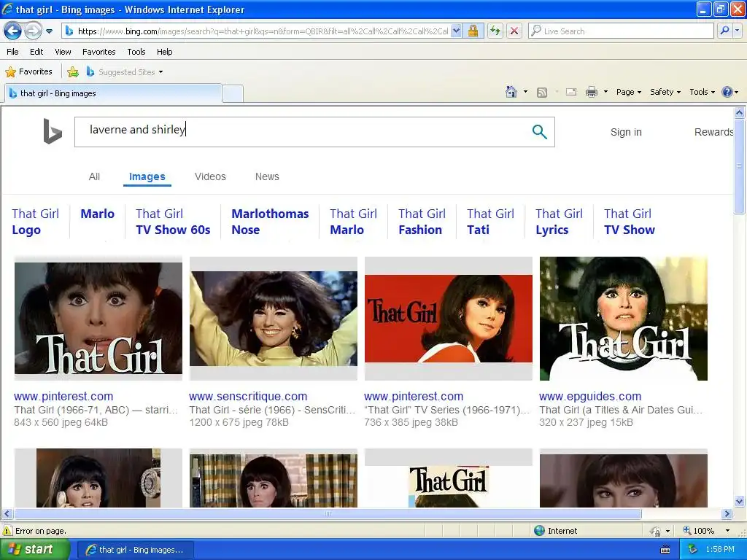The width and height of the screenshot is (747, 560).
Task: Open the Page command menu
Action: (x=629, y=92)
